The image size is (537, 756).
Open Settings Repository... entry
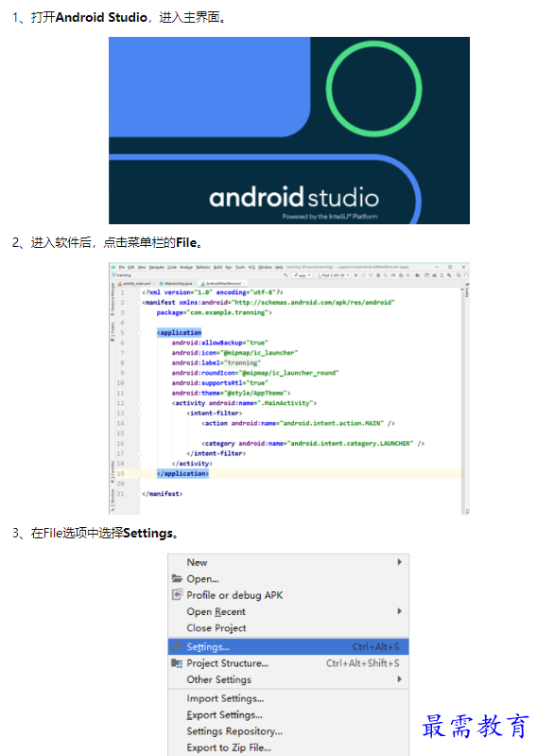pos(288,731)
